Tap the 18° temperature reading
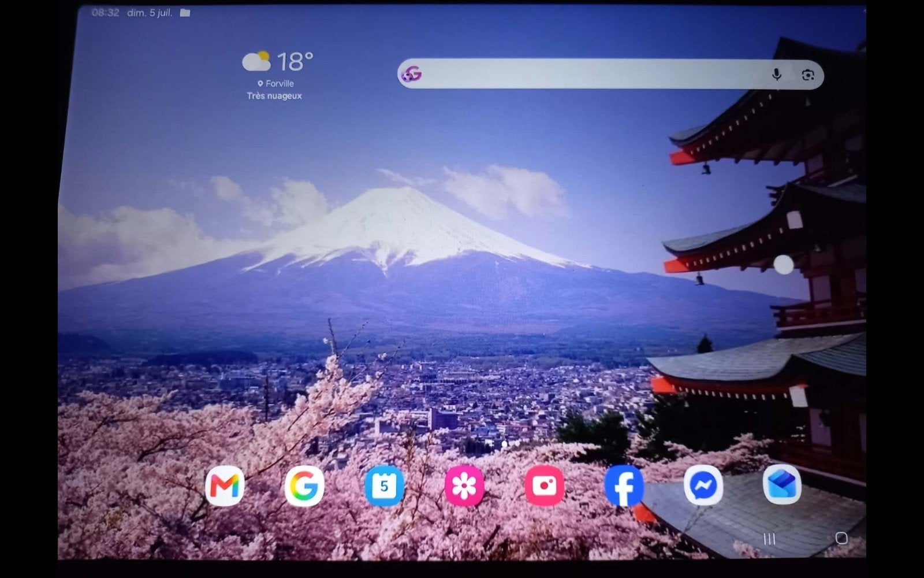924x578 pixels. pos(295,61)
